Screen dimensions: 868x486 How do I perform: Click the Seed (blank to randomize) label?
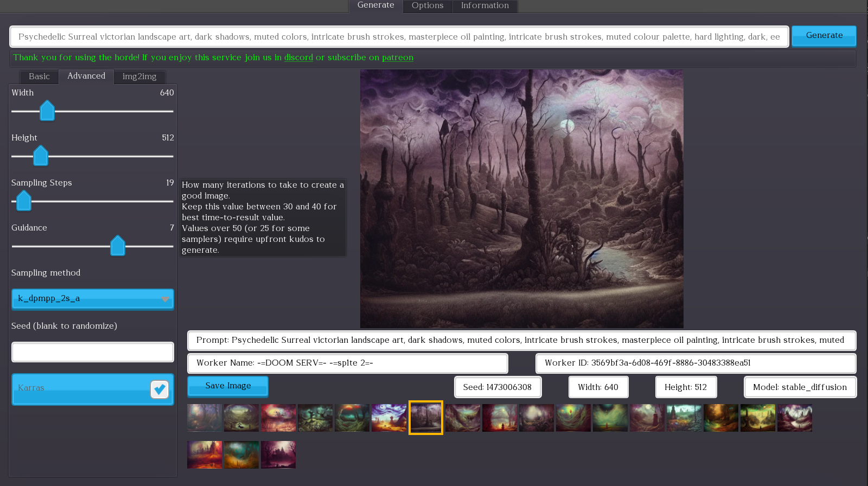coord(64,326)
